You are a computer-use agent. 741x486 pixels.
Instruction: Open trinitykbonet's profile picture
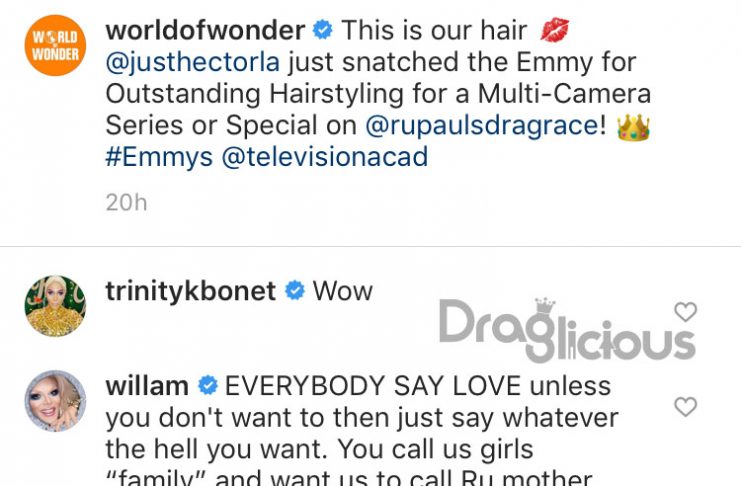55,306
